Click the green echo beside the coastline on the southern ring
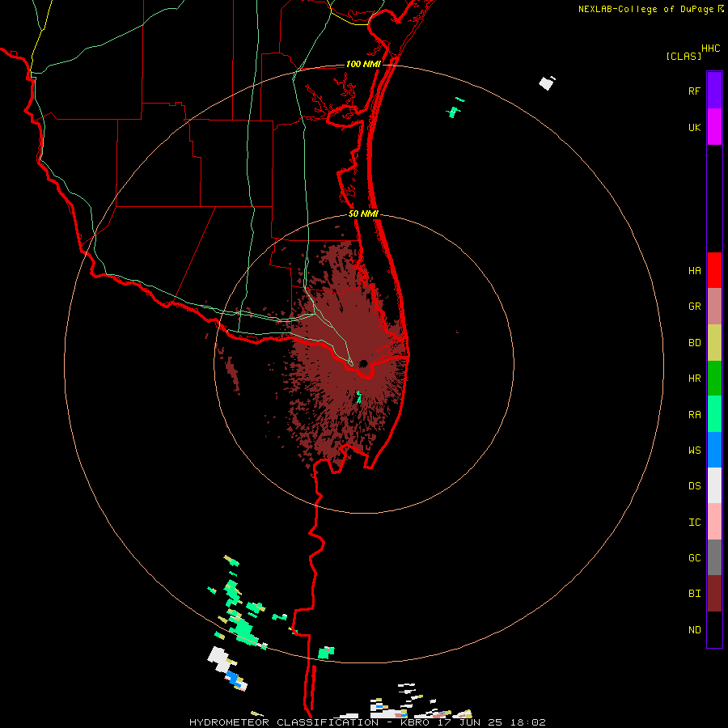The height and width of the screenshot is (728, 728). (326, 653)
